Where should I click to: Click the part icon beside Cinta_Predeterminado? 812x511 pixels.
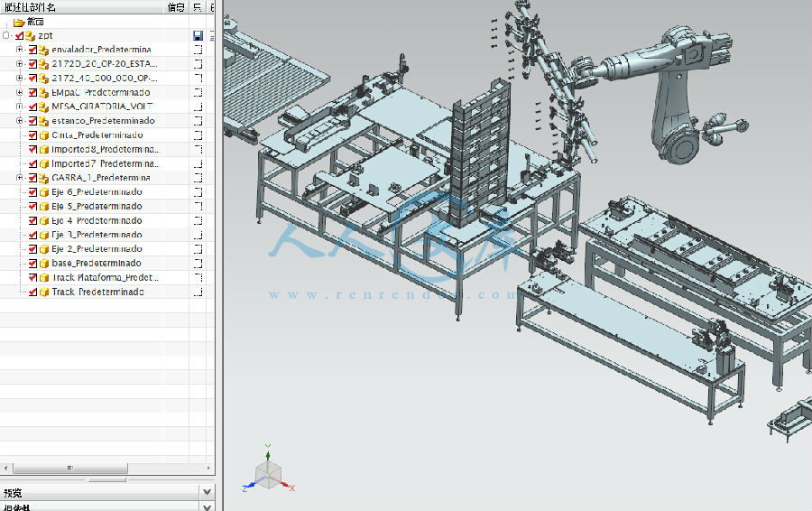pyautogui.click(x=44, y=135)
